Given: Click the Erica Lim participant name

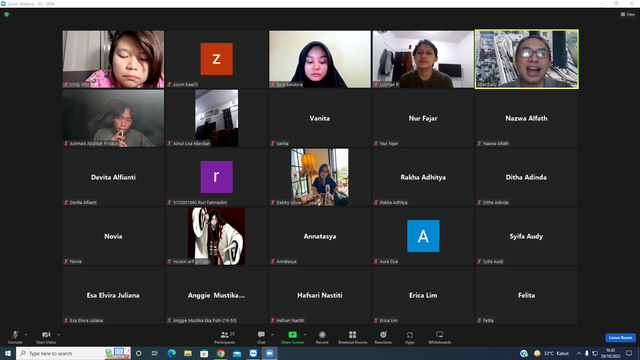Looking at the screenshot, I should [x=423, y=295].
